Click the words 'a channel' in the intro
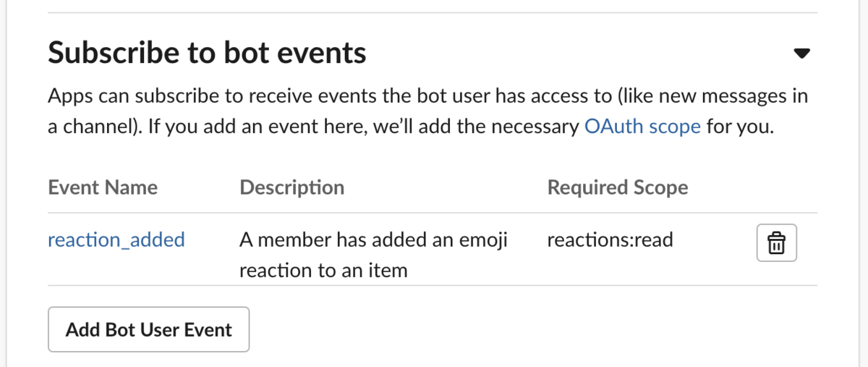The width and height of the screenshot is (868, 367). [x=93, y=127]
